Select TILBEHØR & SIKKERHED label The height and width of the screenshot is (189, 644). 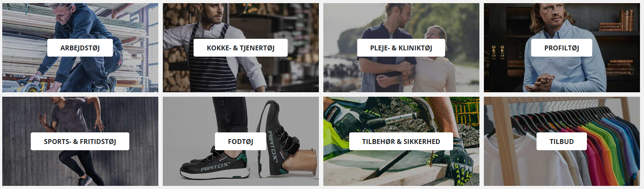pos(401,141)
